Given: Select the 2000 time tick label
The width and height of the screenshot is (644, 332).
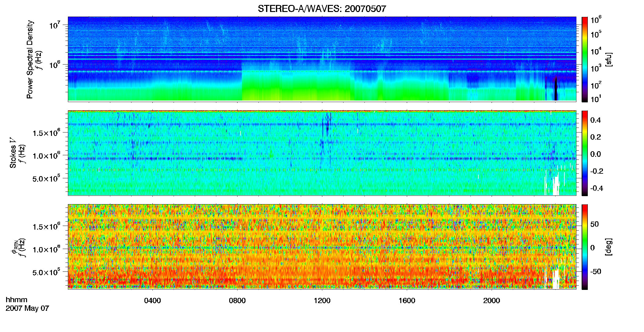Looking at the screenshot, I should coord(492,301).
